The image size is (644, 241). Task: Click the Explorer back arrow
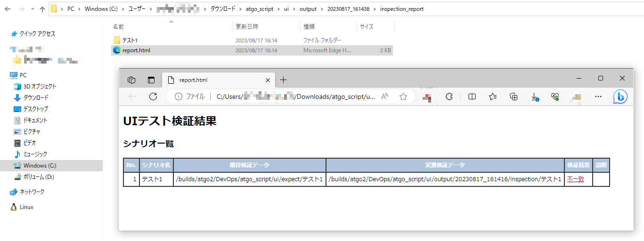pyautogui.click(x=8, y=9)
